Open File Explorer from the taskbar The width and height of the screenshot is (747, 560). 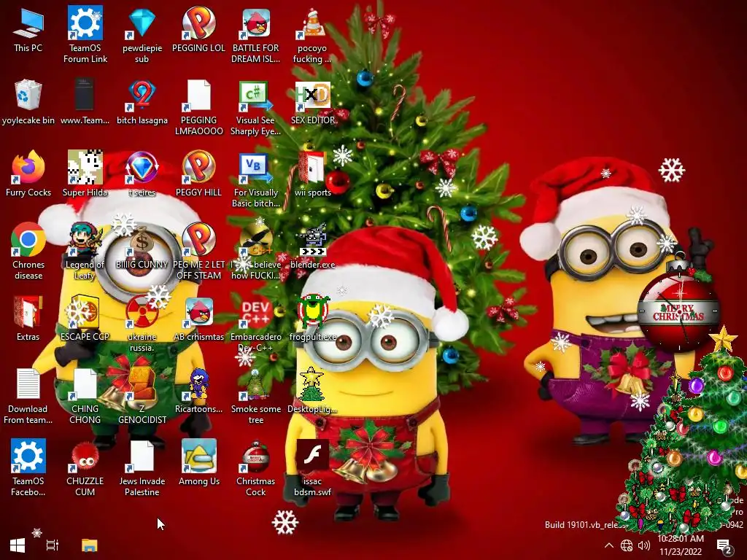click(89, 545)
